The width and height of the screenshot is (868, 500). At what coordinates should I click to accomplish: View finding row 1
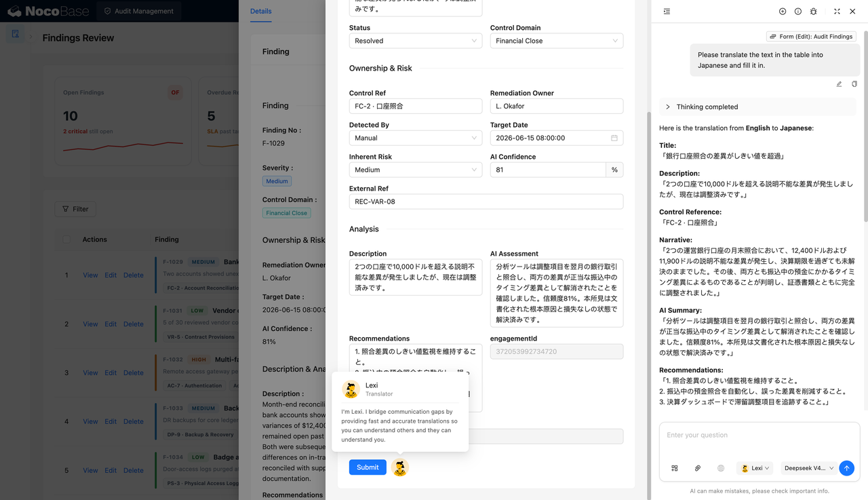coord(90,275)
